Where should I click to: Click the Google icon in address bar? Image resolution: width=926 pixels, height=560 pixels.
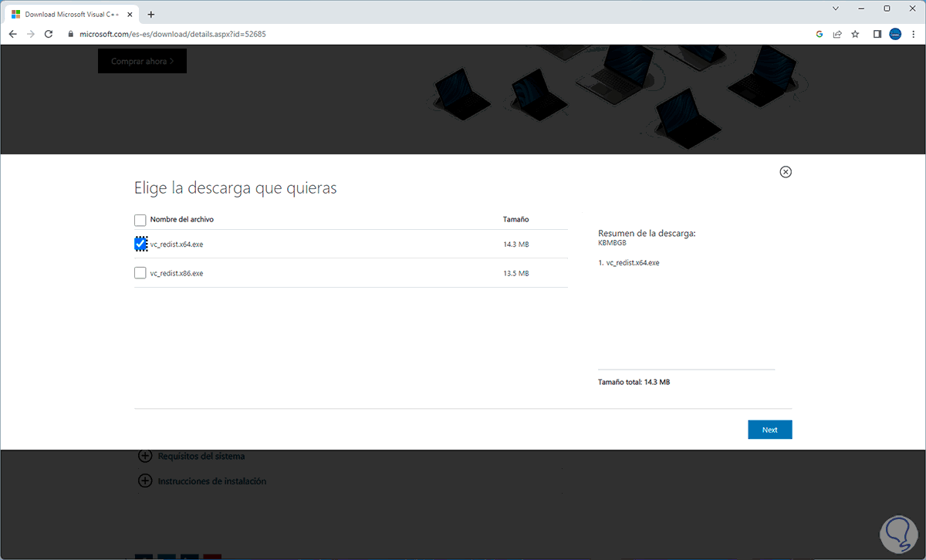coord(820,34)
